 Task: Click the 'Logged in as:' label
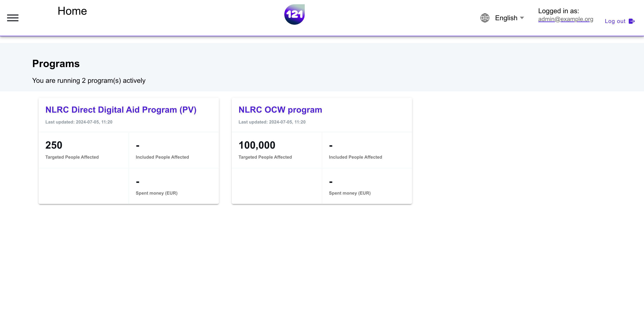pyautogui.click(x=558, y=11)
